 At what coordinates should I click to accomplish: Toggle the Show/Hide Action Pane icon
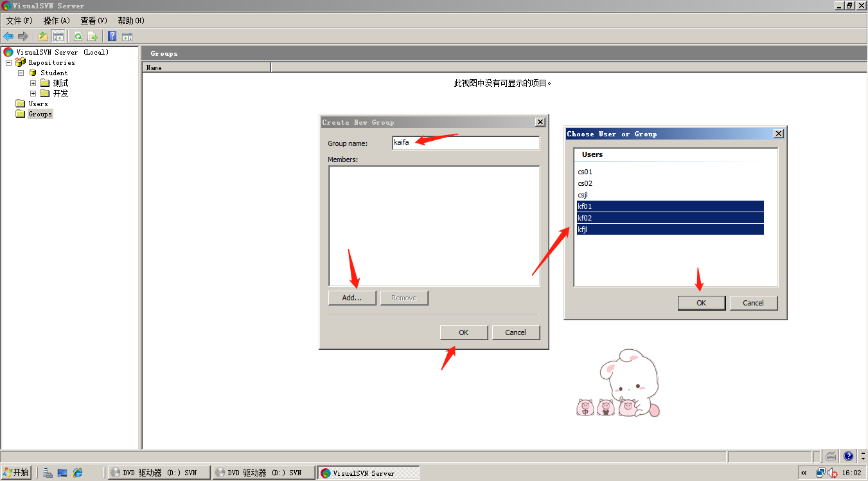[x=127, y=37]
